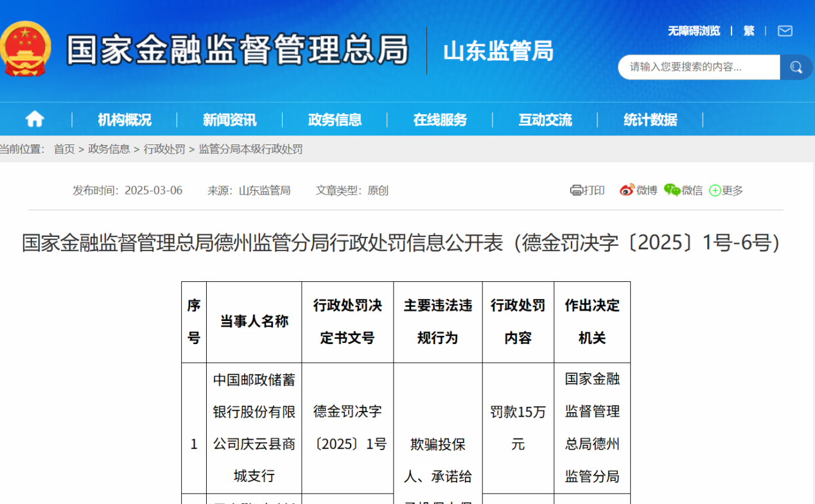The width and height of the screenshot is (815, 504).
Task: Click the 山东监管局 header title
Action: coord(498,51)
